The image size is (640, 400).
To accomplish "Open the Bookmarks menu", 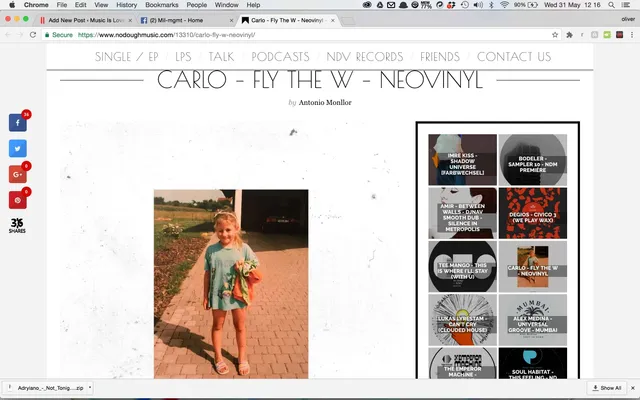I will [x=162, y=5].
